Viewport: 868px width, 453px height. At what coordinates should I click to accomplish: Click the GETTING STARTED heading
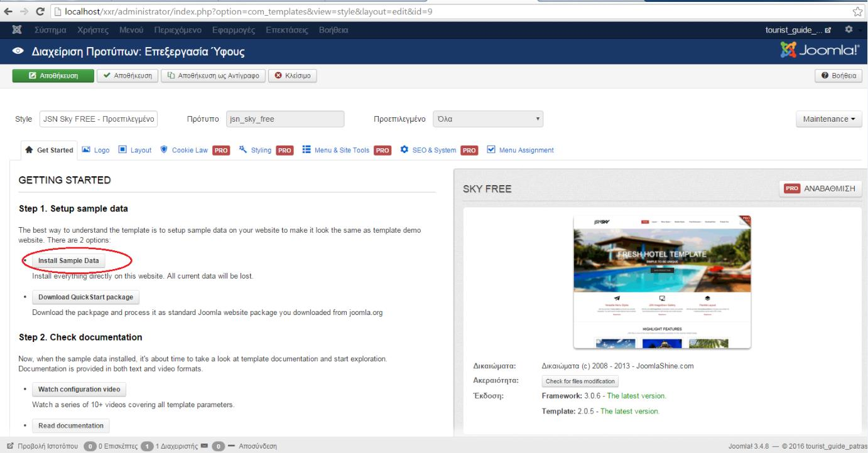click(x=65, y=180)
